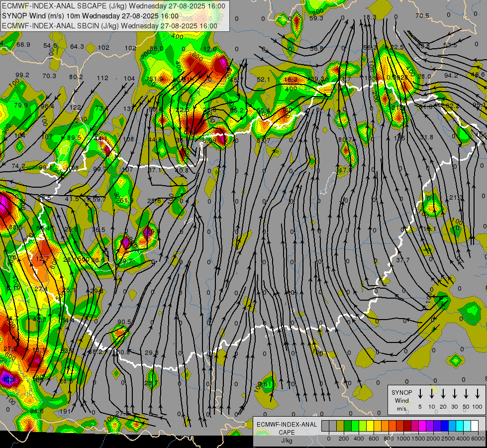Click the 800 tick label on the CAPE scale
Viewport: 487px width, 448px height.
pos(389,439)
